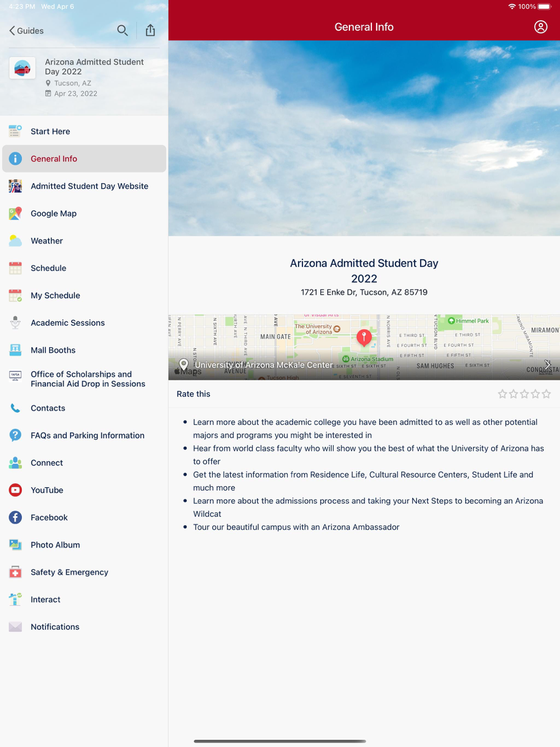The image size is (560, 747).
Task: Click the YouTube icon
Action: tap(16, 491)
